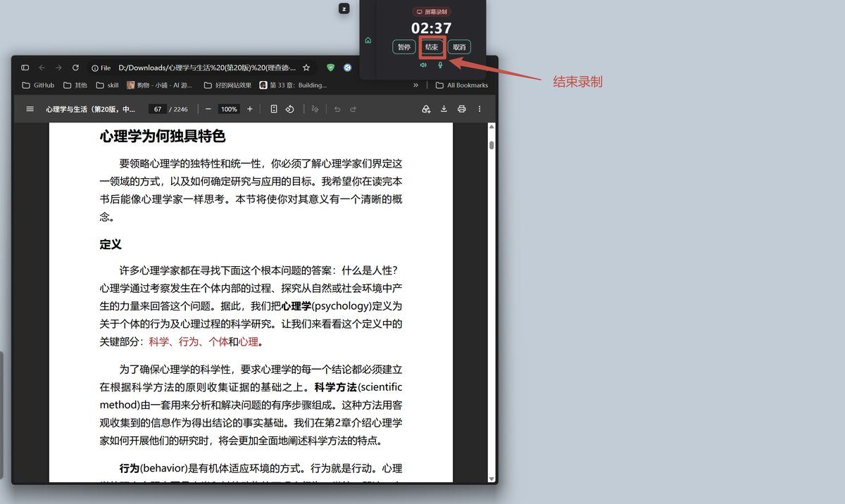Click page number field showing 67
The image size is (845, 504).
tap(158, 109)
